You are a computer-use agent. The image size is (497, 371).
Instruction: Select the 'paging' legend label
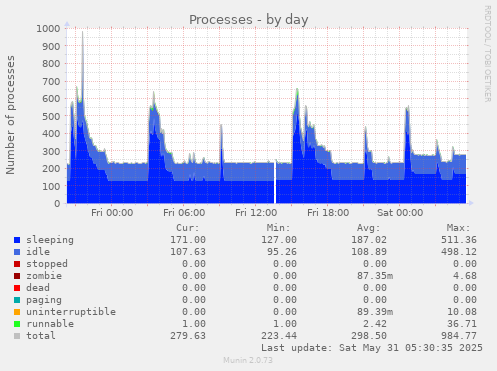point(44,300)
